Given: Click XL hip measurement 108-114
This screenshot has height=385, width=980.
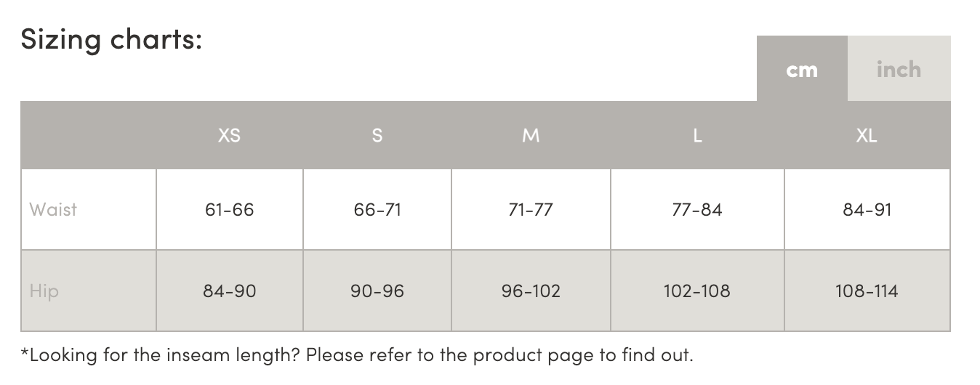Looking at the screenshot, I should click(867, 291).
